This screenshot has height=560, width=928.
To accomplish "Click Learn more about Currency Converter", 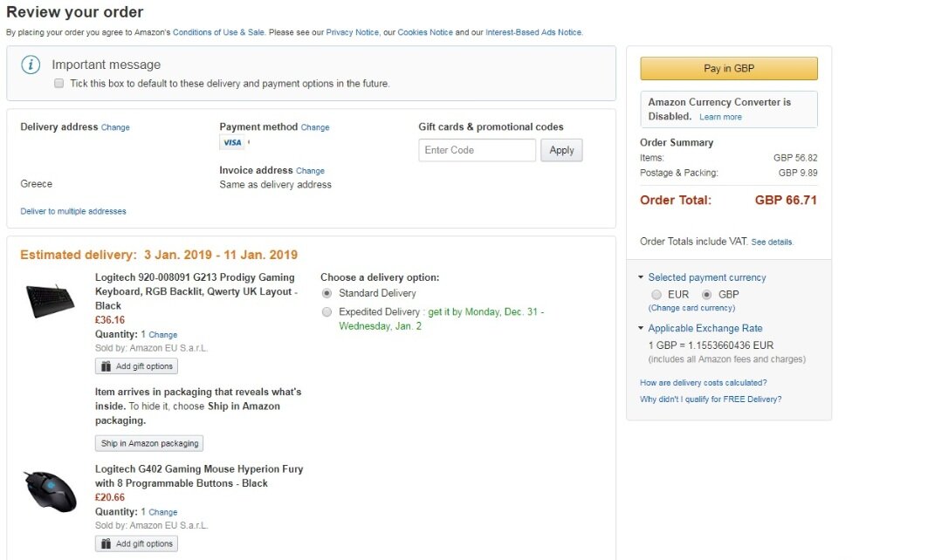I will 720,117.
